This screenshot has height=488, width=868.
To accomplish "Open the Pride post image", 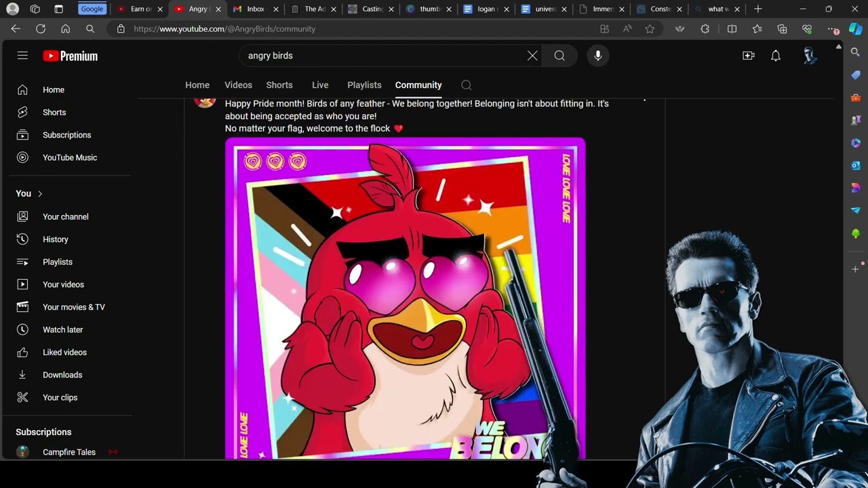I will coord(406,298).
